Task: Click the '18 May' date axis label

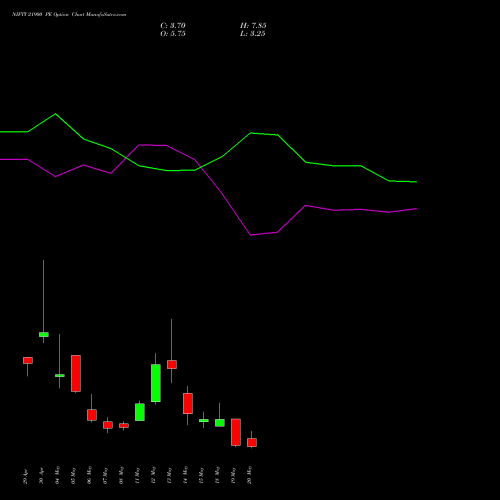Action: pos(218,475)
